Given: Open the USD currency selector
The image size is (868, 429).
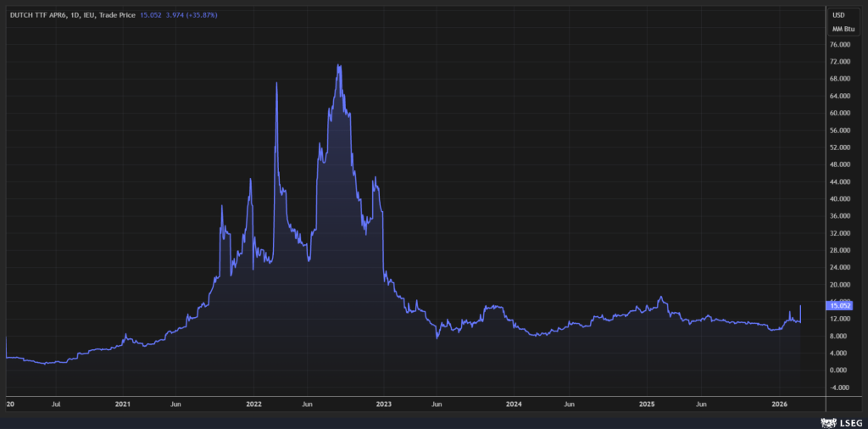Looking at the screenshot, I should point(838,15).
